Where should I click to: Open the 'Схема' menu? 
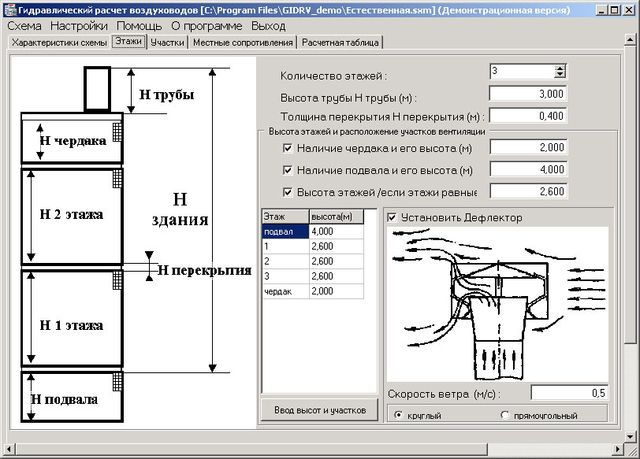tap(24, 25)
